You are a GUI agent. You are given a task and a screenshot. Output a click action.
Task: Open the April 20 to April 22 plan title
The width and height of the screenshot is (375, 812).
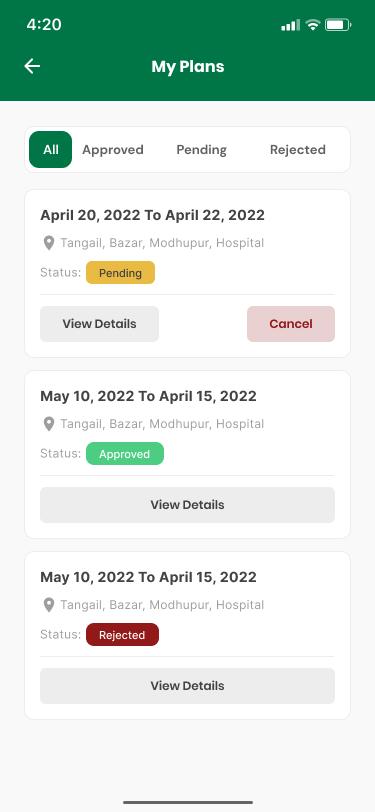pyautogui.click(x=152, y=215)
